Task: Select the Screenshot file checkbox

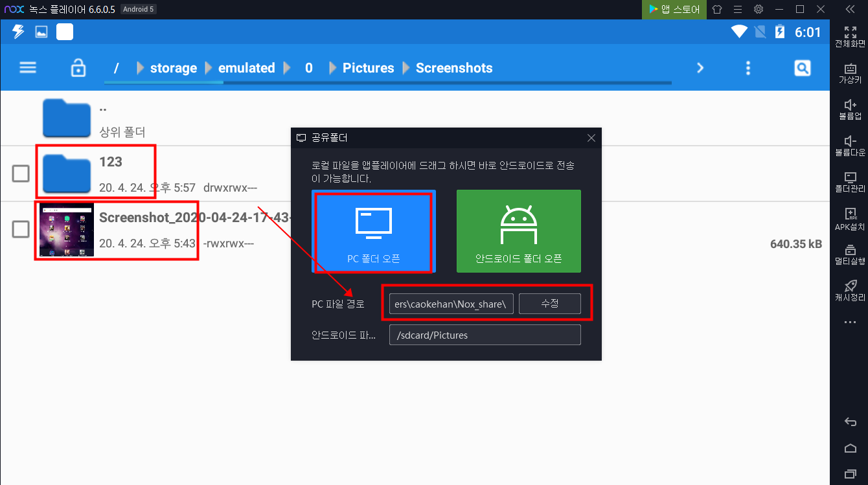Action: click(x=21, y=229)
